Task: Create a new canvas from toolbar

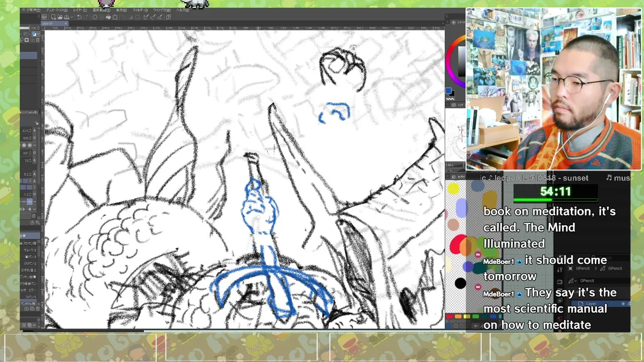Action: pyautogui.click(x=53, y=17)
